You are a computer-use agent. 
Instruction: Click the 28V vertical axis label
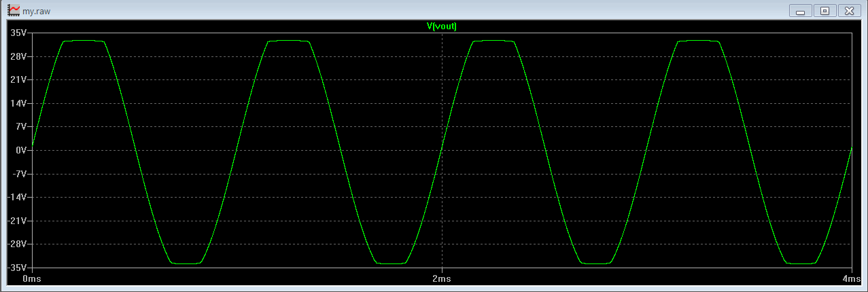tap(18, 56)
